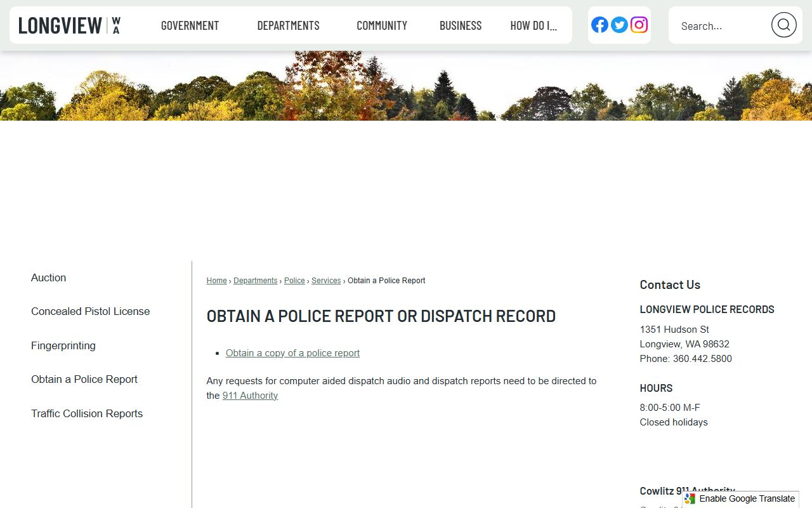
Task: Click Services breadcrumb link
Action: (326, 281)
